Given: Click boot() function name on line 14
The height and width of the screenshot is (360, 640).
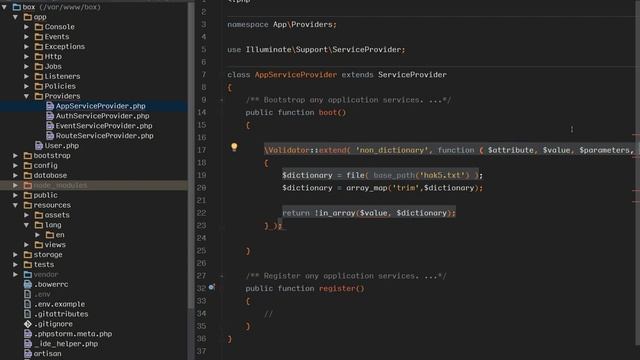Looking at the screenshot, I should click(x=332, y=112).
